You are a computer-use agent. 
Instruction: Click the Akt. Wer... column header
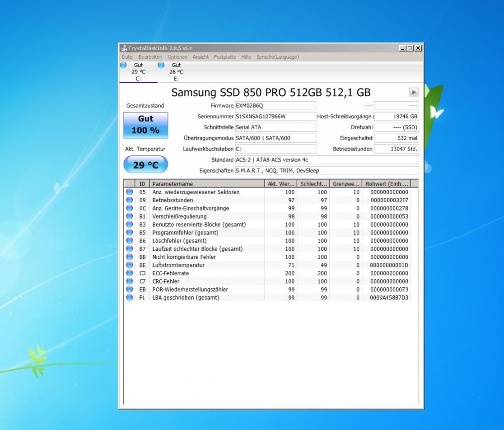pyautogui.click(x=281, y=184)
